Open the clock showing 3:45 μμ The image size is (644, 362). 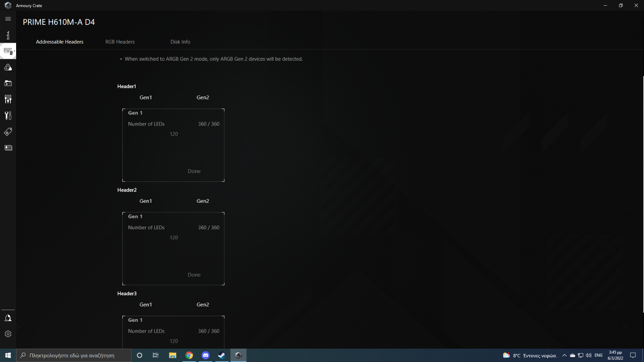(615, 355)
